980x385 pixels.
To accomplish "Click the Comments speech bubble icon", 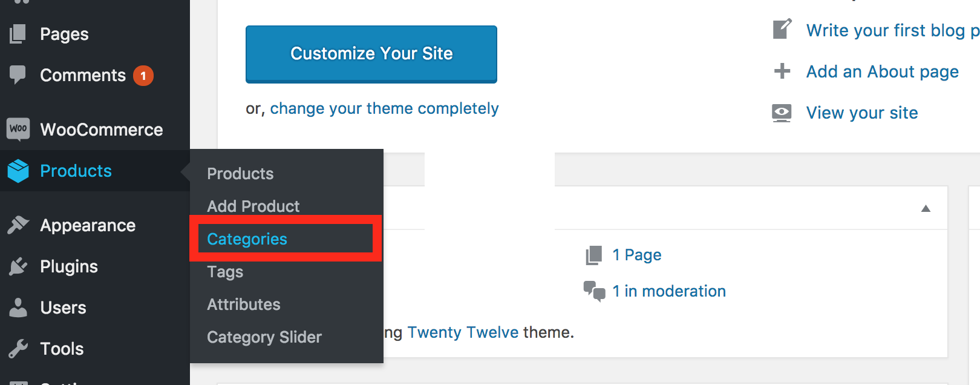I will (x=18, y=75).
